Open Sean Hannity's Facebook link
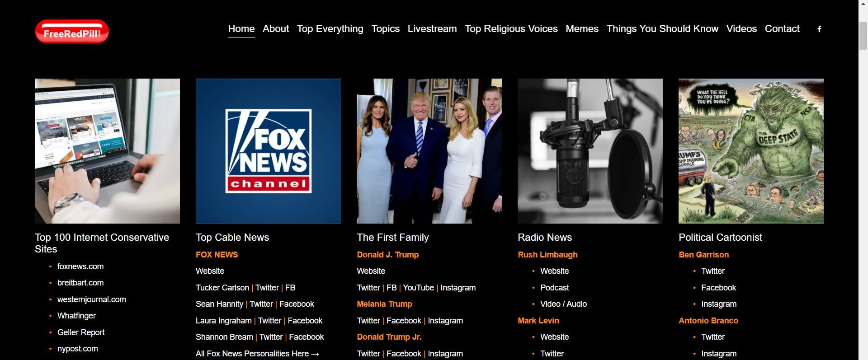 [297, 304]
